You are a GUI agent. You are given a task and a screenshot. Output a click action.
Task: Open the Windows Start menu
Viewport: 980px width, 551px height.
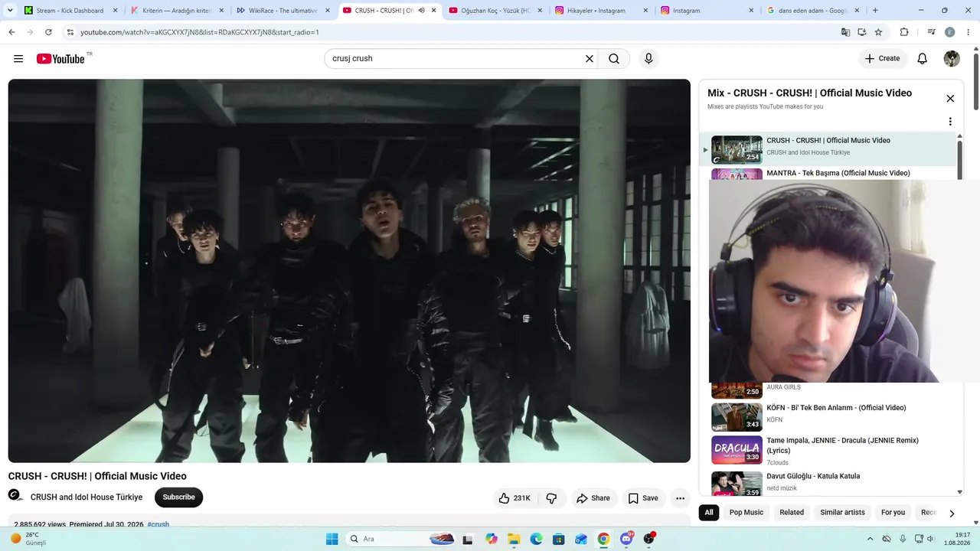coord(332,539)
